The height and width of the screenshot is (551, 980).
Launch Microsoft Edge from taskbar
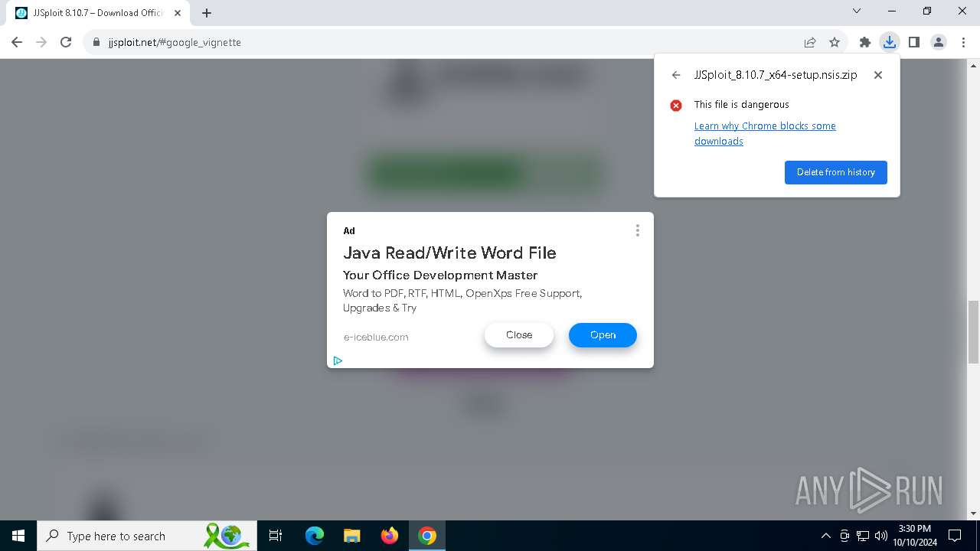point(315,536)
